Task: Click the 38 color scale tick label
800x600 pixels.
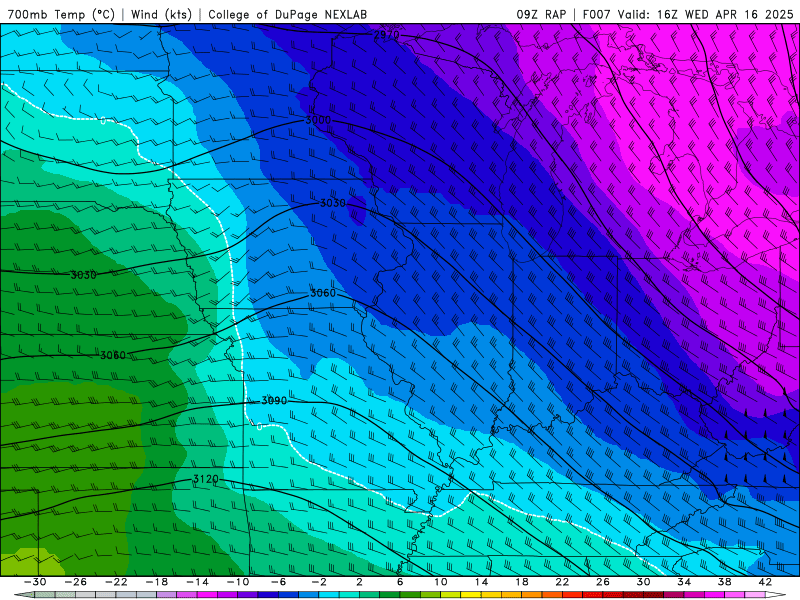Action: pos(724,582)
